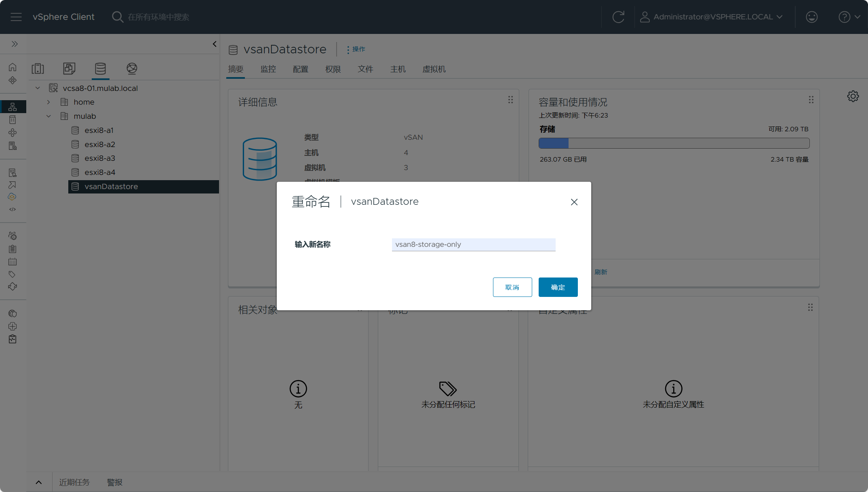The image size is (868, 492).
Task: Select esxi8-a1 datastore
Action: 99,130
